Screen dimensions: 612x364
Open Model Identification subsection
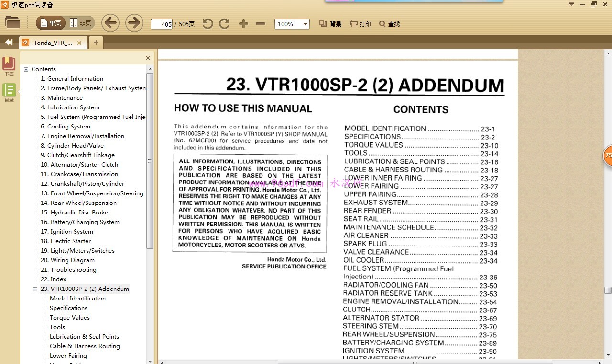click(77, 299)
